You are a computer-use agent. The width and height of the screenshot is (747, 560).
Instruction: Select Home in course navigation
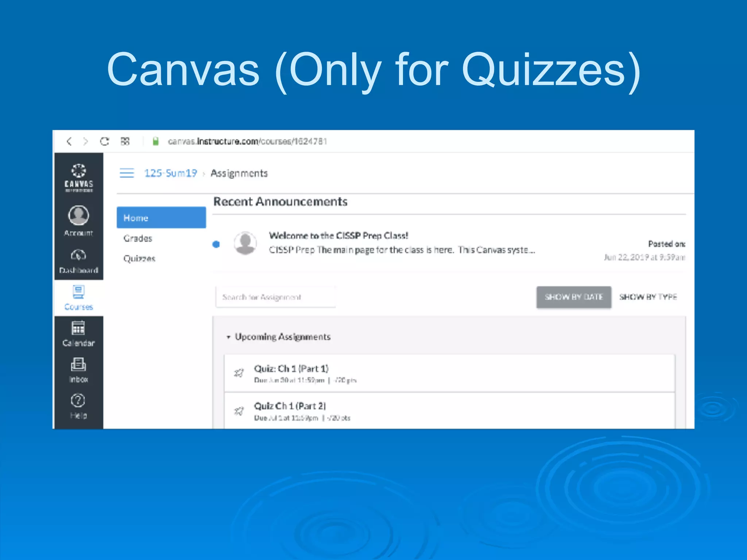click(161, 218)
